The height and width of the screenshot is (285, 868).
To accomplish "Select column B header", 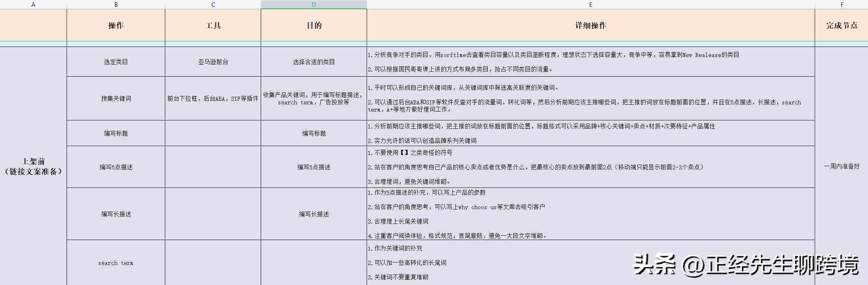I will [116, 4].
